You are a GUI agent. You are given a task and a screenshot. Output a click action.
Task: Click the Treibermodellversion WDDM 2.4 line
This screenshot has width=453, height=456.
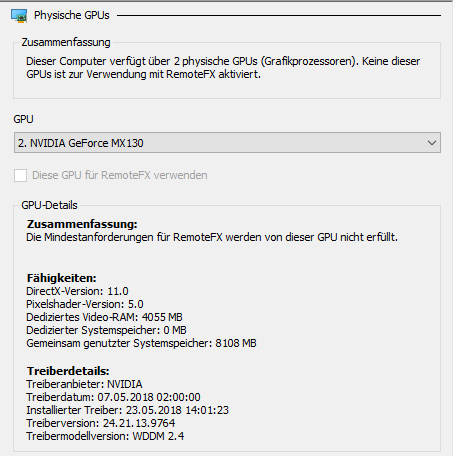[x=105, y=436]
